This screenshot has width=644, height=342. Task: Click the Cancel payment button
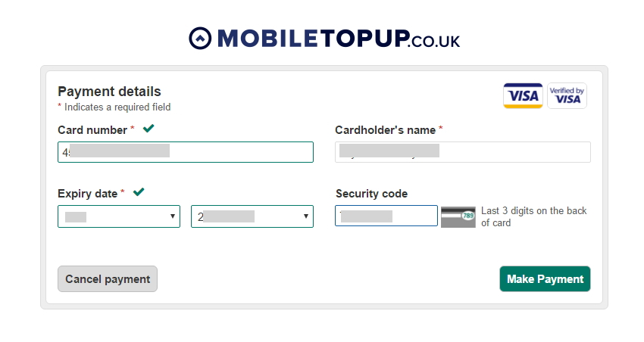click(x=108, y=279)
